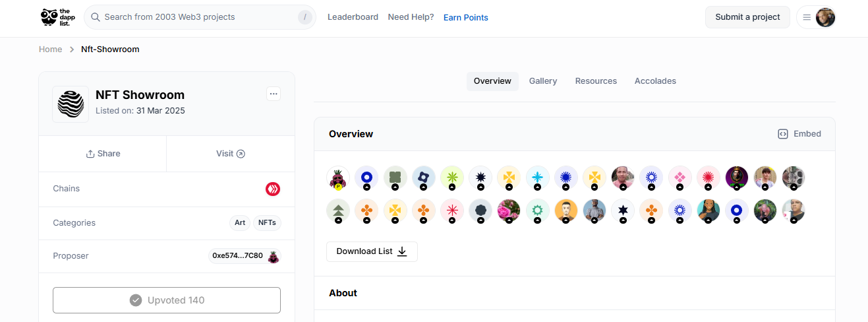This screenshot has height=322, width=868.
Task: Open the dark blue rounded flower avatar
Action: tap(424, 177)
